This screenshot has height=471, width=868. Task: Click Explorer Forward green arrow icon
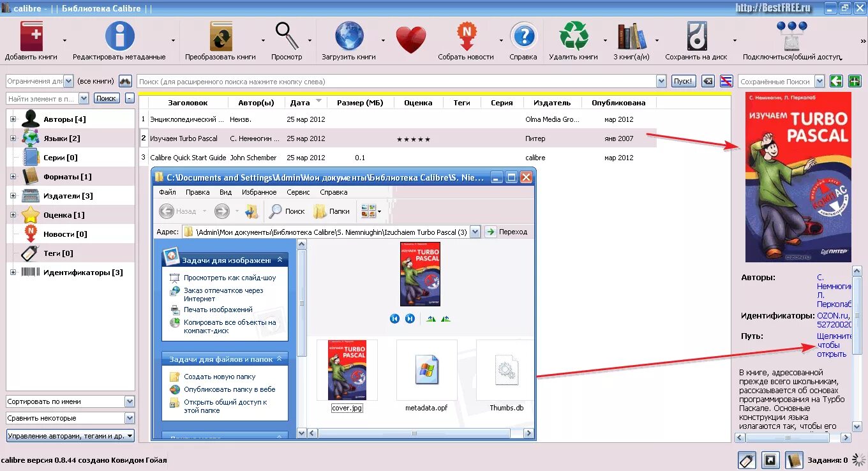point(221,211)
